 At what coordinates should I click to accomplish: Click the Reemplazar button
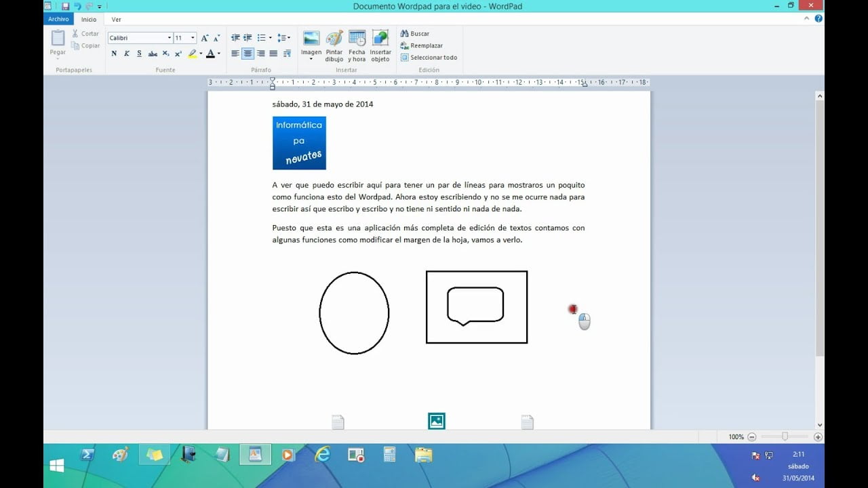pos(421,45)
